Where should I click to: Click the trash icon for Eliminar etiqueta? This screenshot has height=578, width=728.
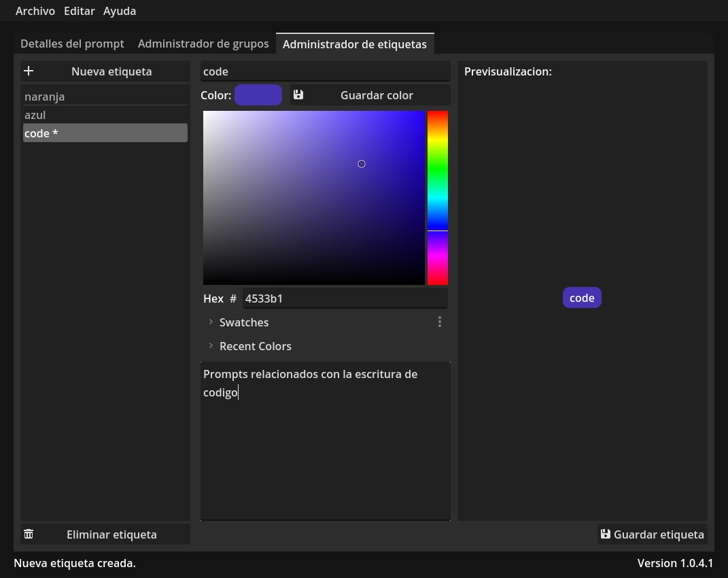[29, 534]
